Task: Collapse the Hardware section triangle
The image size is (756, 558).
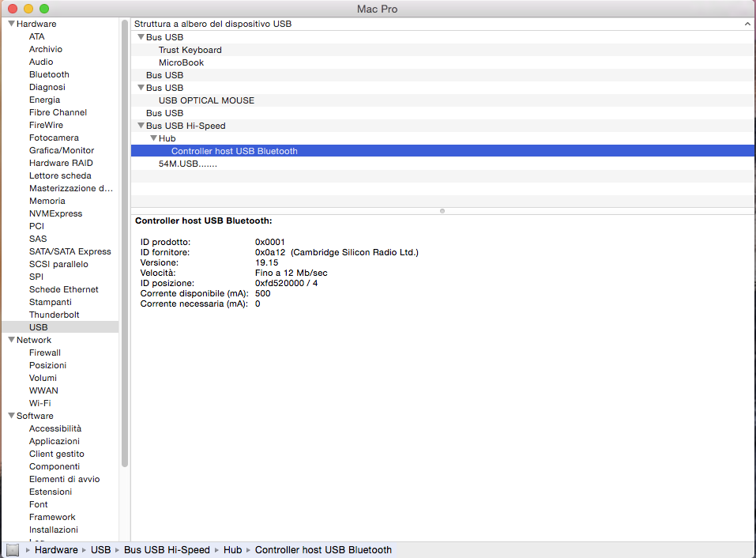Action: pyautogui.click(x=11, y=24)
